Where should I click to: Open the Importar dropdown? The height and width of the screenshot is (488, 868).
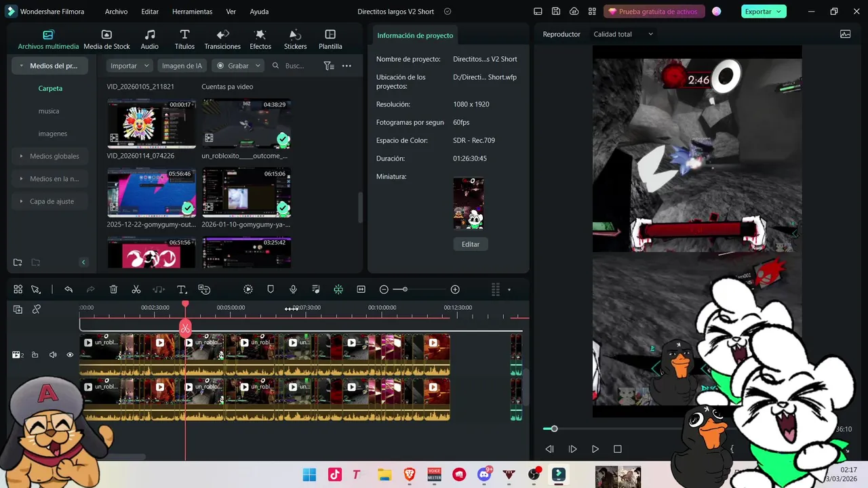coord(129,66)
